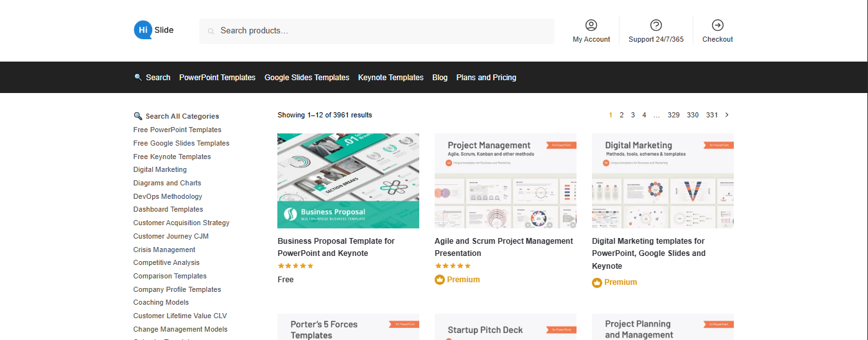The height and width of the screenshot is (340, 868).
Task: Open My Account user icon
Action: (591, 25)
